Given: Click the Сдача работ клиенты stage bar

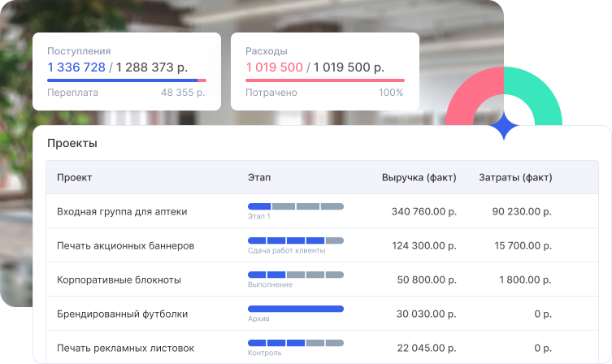Looking at the screenshot, I should coord(295,241).
